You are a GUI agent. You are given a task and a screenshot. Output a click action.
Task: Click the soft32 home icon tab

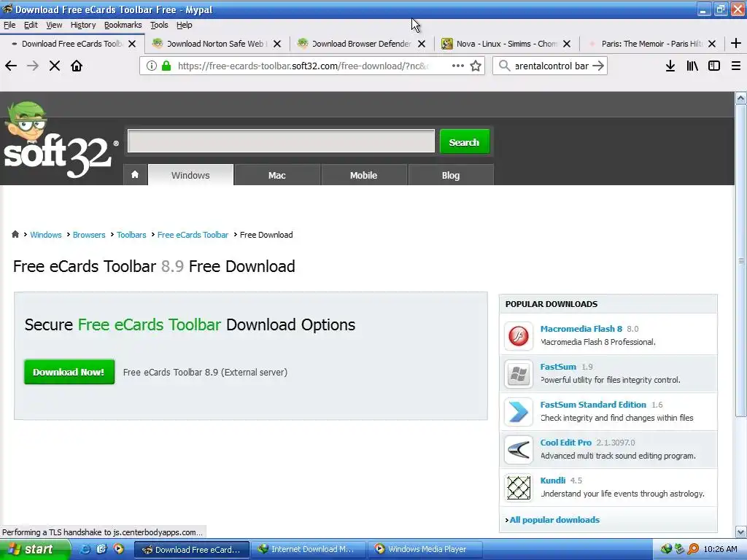(x=135, y=175)
